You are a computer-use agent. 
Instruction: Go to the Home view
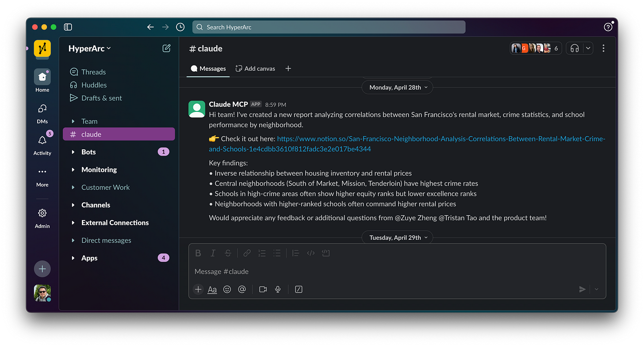coord(42,81)
